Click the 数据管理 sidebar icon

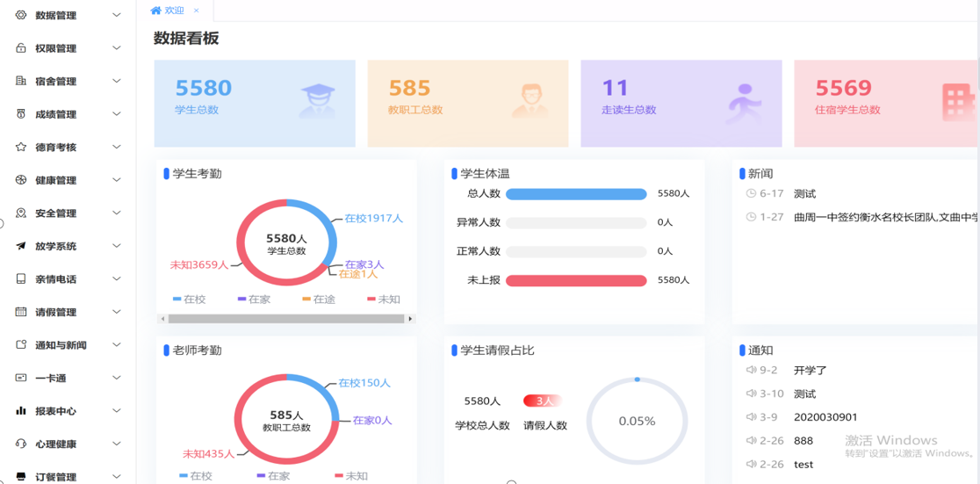coord(20,15)
